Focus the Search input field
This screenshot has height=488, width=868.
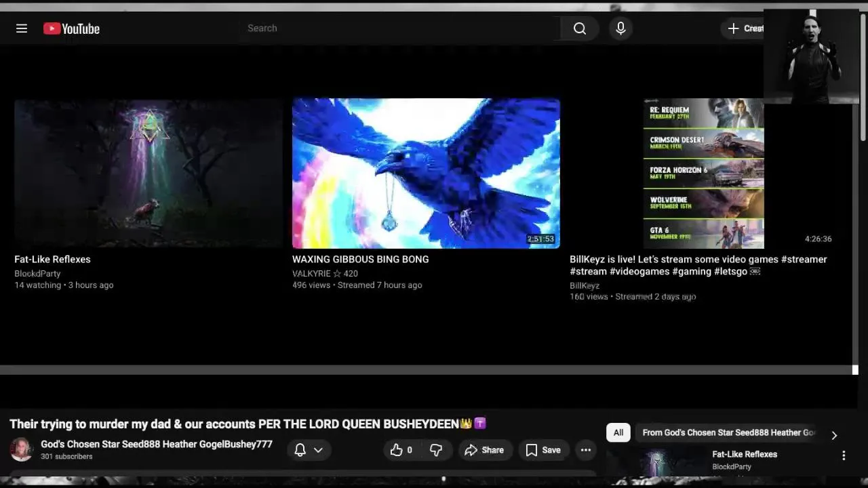pos(400,28)
